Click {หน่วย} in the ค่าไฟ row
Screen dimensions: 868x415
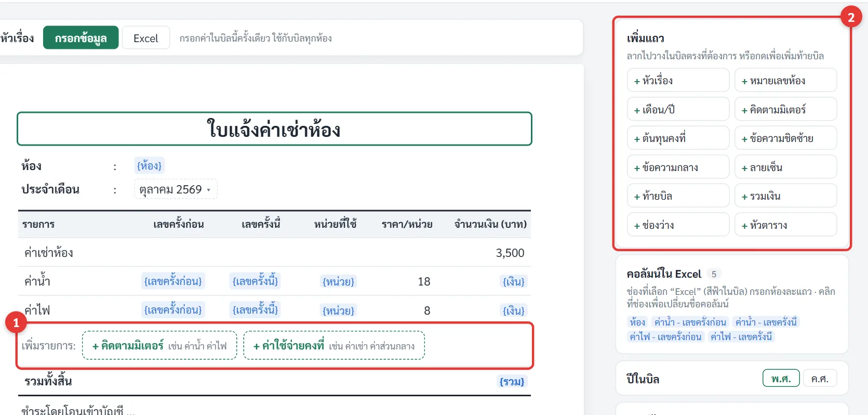339,310
